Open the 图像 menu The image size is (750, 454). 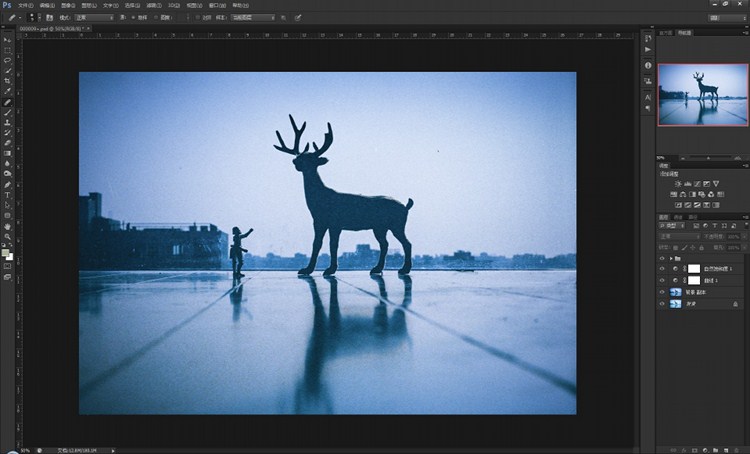[68, 5]
